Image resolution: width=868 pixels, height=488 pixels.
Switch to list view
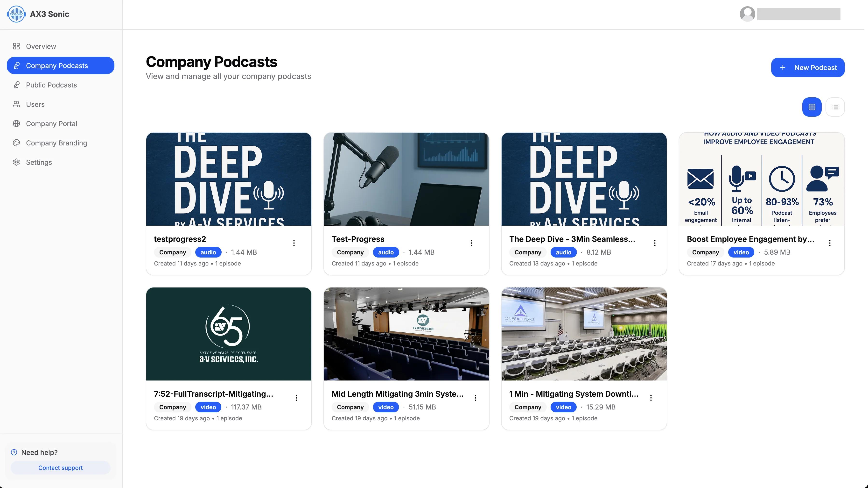click(835, 107)
